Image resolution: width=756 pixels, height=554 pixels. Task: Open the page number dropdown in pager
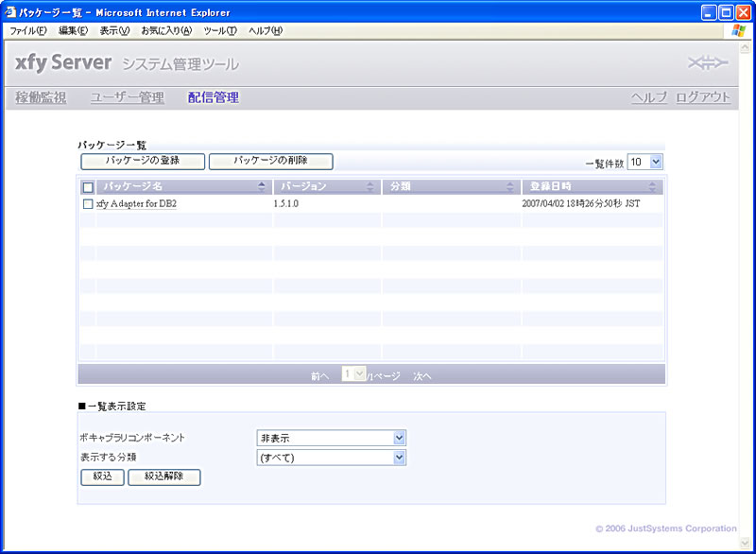coord(353,374)
